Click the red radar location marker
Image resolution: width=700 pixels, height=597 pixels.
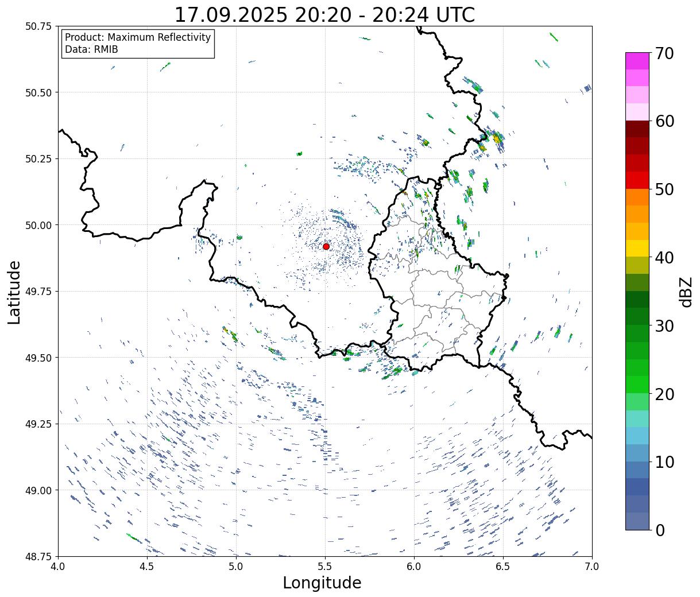click(x=326, y=246)
